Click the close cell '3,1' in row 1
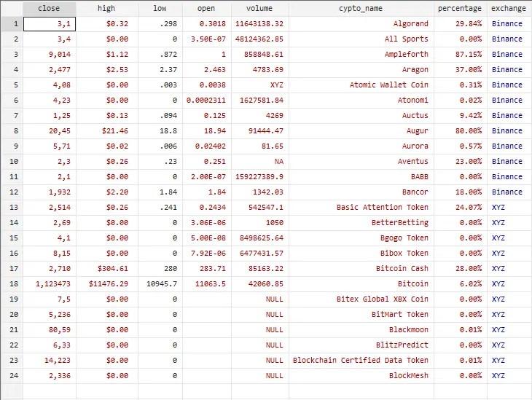Screen dimensions: 532x400 pyautogui.click(x=50, y=24)
